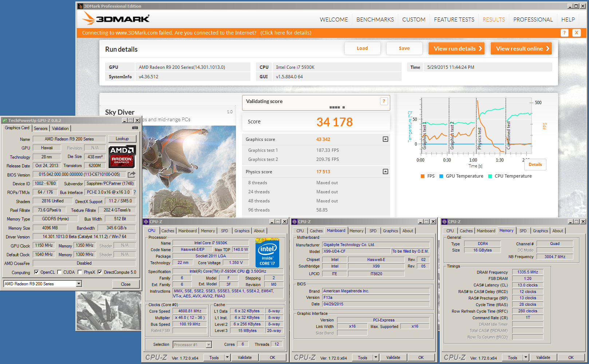Click View result online button
589x364 pixels.
521,48
